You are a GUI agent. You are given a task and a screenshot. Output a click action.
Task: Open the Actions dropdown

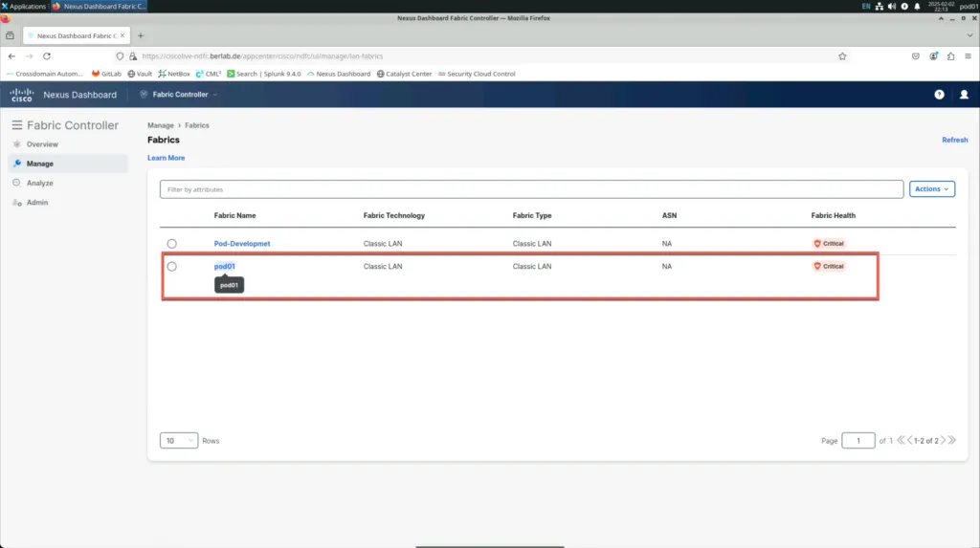click(932, 189)
